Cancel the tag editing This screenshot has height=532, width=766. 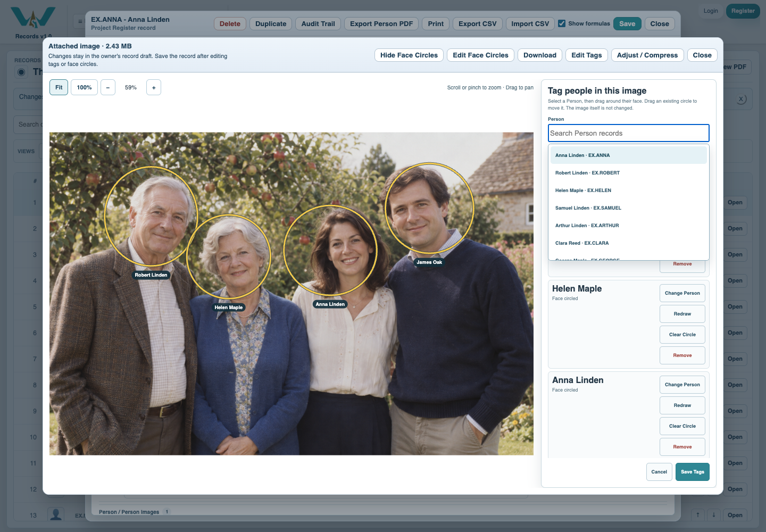coord(659,472)
